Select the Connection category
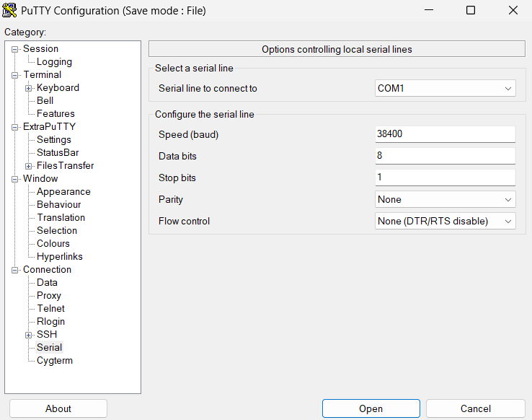 pyautogui.click(x=47, y=270)
